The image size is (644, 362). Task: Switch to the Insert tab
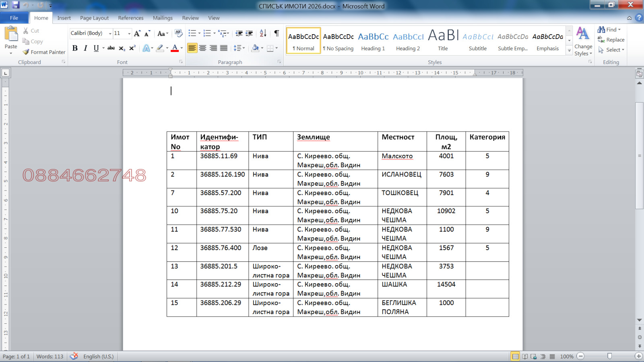coord(64,18)
